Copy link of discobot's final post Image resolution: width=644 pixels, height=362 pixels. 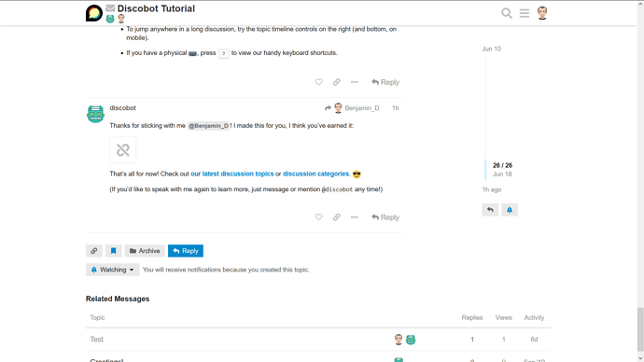[336, 217]
